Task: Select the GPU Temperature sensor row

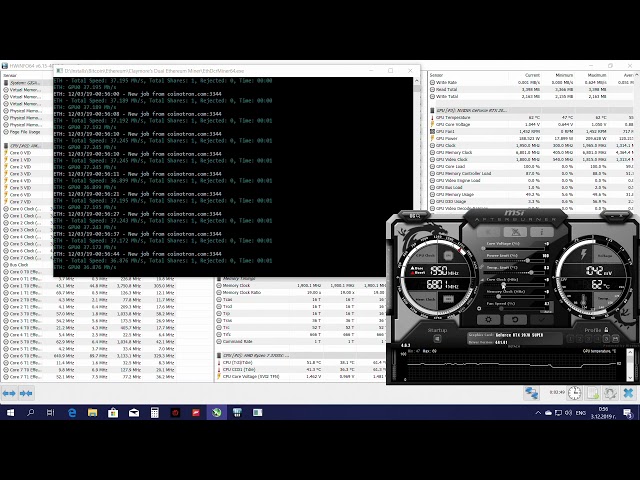Action: coord(531,118)
